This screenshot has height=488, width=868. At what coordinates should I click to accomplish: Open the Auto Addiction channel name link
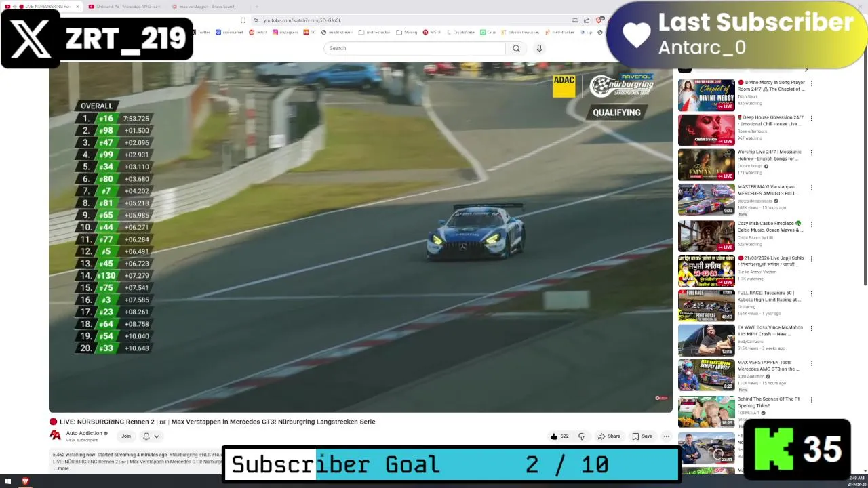[x=84, y=433]
